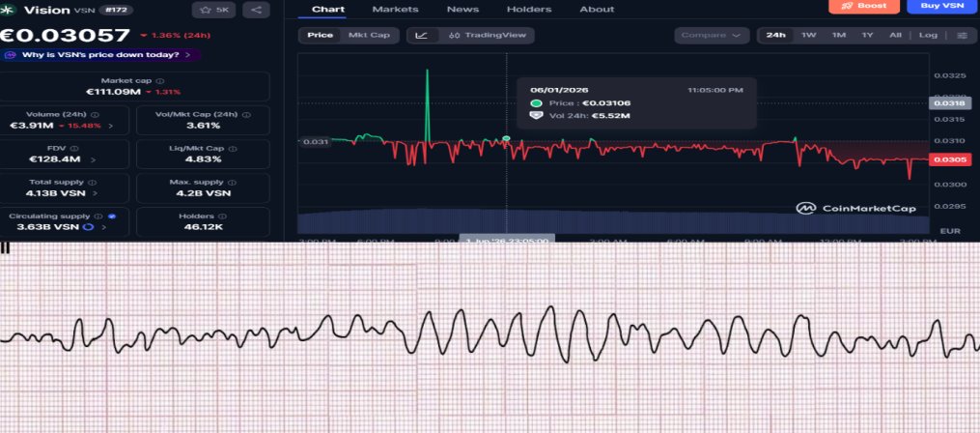Click the 24h volume bar strip under chart
980x433 pixels.
click(613, 221)
